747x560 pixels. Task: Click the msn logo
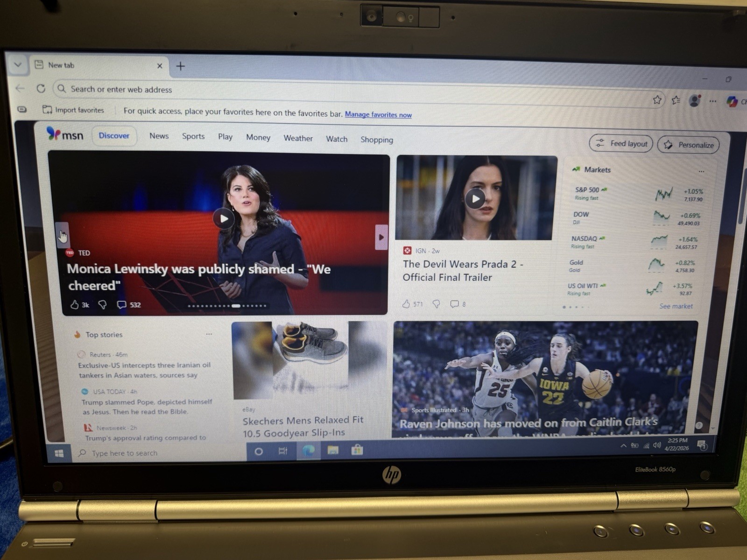click(x=65, y=134)
